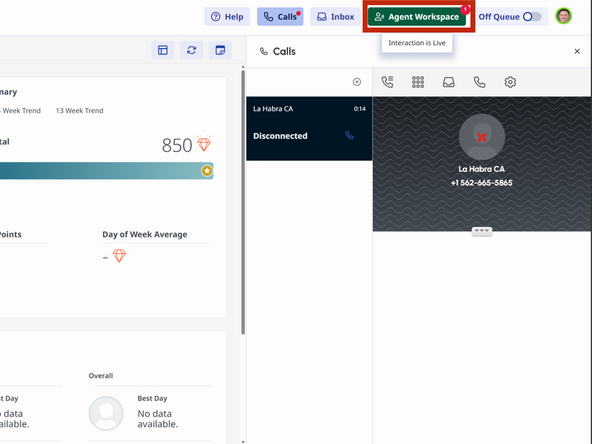Open the call history icon
The height and width of the screenshot is (444, 592).
click(x=387, y=82)
